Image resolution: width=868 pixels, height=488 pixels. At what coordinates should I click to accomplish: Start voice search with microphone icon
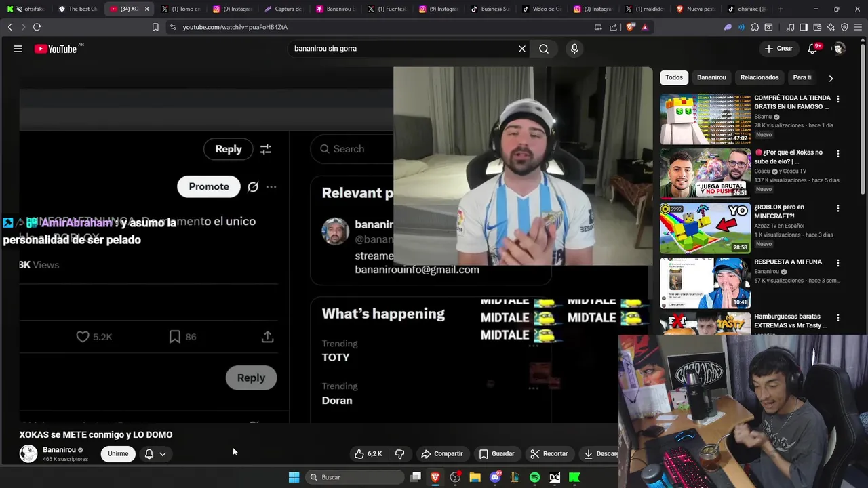[574, 49]
